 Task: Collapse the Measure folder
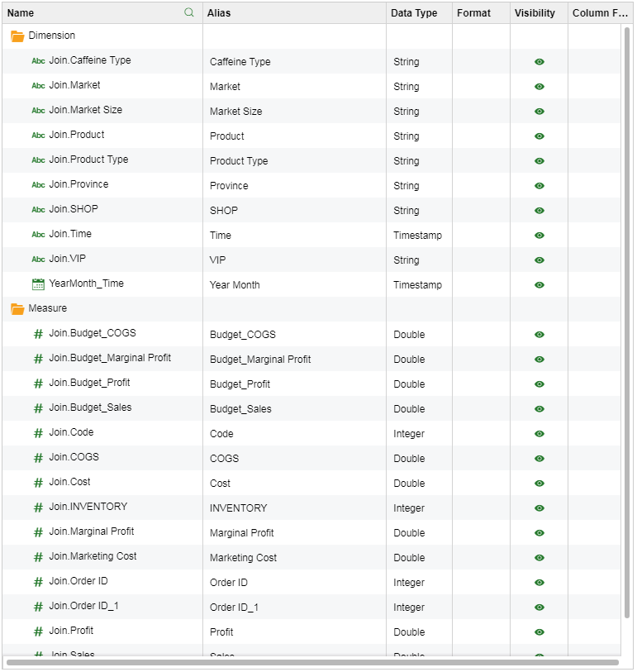17,309
